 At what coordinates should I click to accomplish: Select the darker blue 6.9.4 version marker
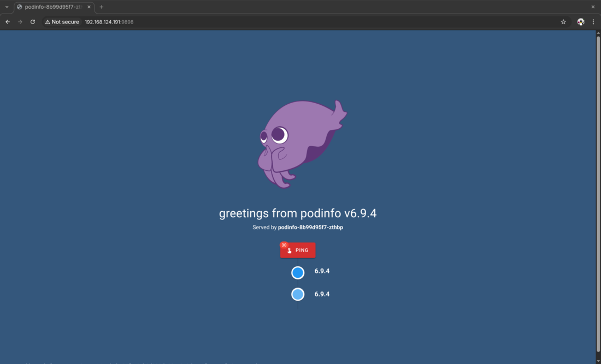(298, 272)
